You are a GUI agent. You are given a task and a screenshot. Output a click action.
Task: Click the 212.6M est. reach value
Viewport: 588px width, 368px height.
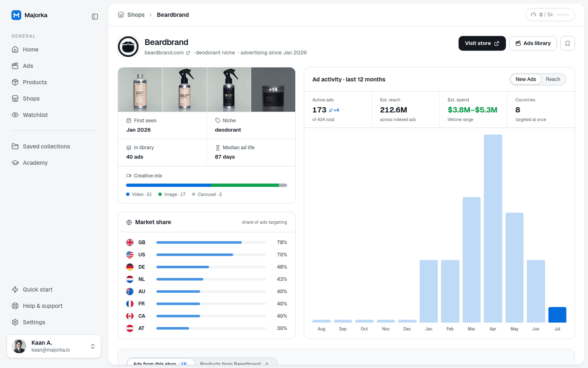pos(393,110)
